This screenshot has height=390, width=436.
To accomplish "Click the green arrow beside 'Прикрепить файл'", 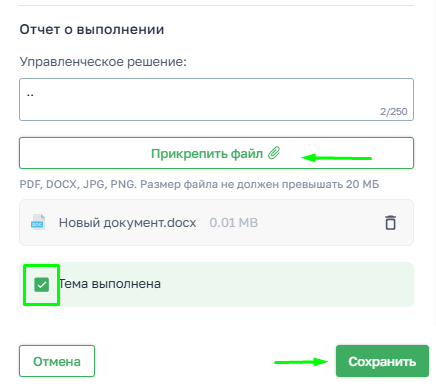I will (336, 158).
